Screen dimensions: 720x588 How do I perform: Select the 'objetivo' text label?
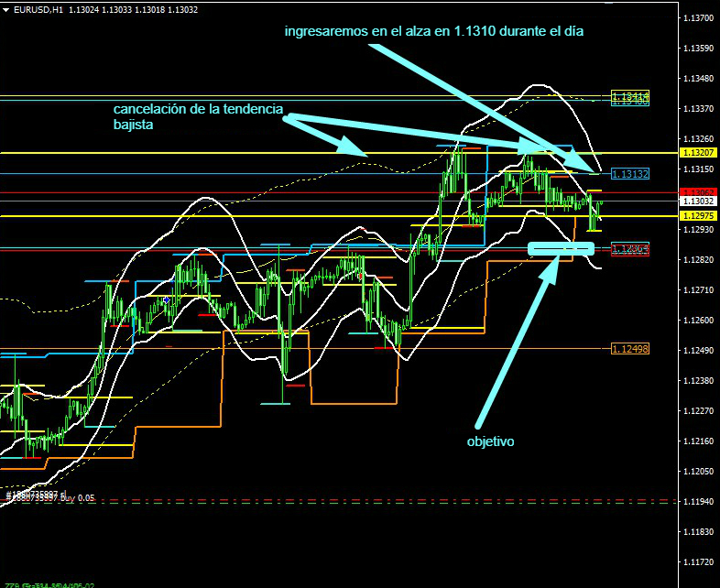coord(490,441)
